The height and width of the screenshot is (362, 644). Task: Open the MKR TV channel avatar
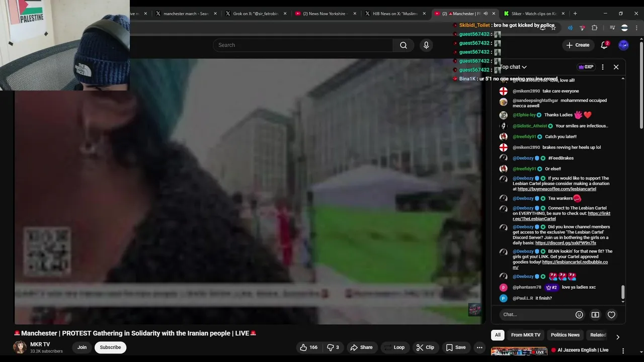click(x=20, y=347)
